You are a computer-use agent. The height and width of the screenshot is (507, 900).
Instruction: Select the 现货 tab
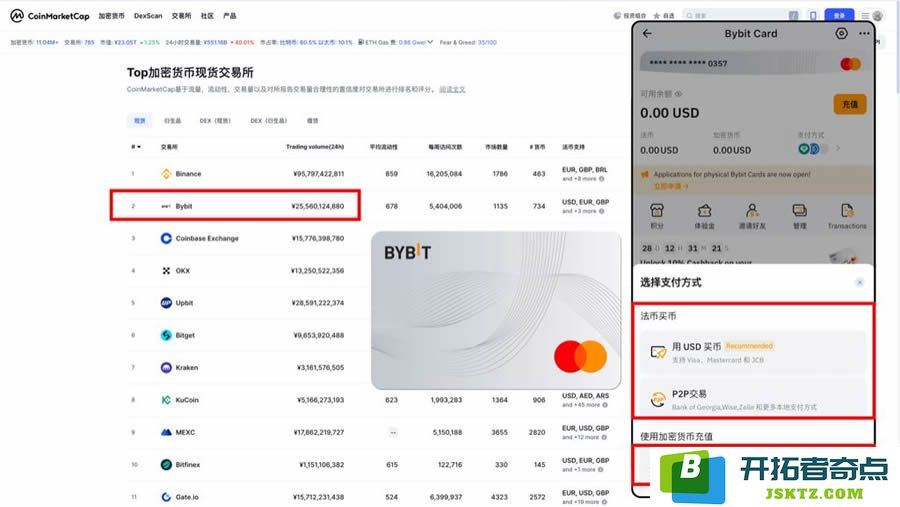[x=139, y=121]
